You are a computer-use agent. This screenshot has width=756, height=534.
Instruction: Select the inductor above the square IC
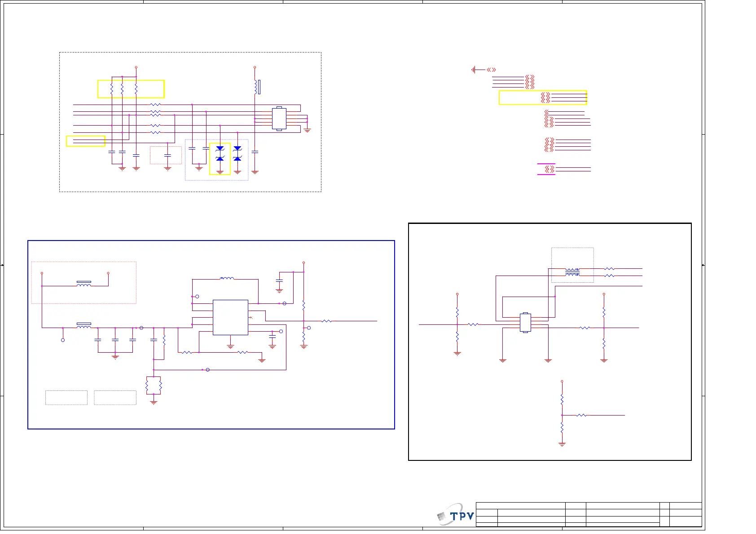tap(227, 279)
